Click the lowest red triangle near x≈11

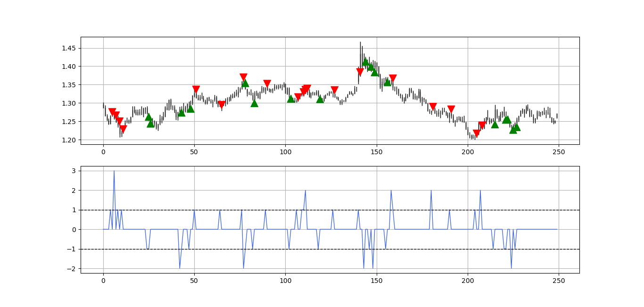(x=123, y=129)
